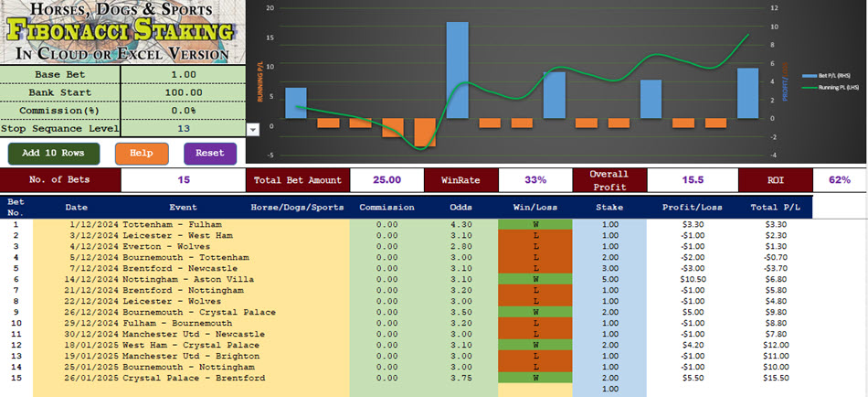Select Win/Loss cell for Tottenham - Fulham
This screenshot has width=868, height=397.
point(535,224)
